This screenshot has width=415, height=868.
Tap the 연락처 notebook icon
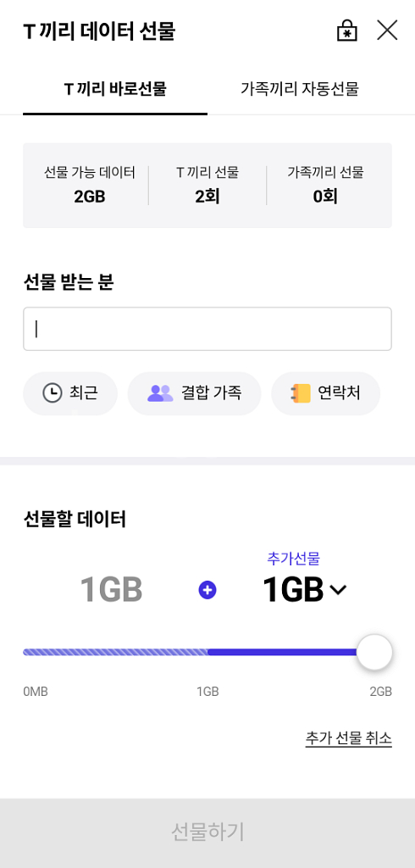pos(301,393)
